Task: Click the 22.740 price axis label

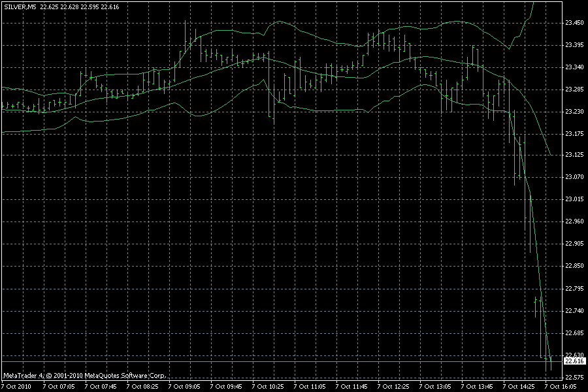Action: [574, 310]
